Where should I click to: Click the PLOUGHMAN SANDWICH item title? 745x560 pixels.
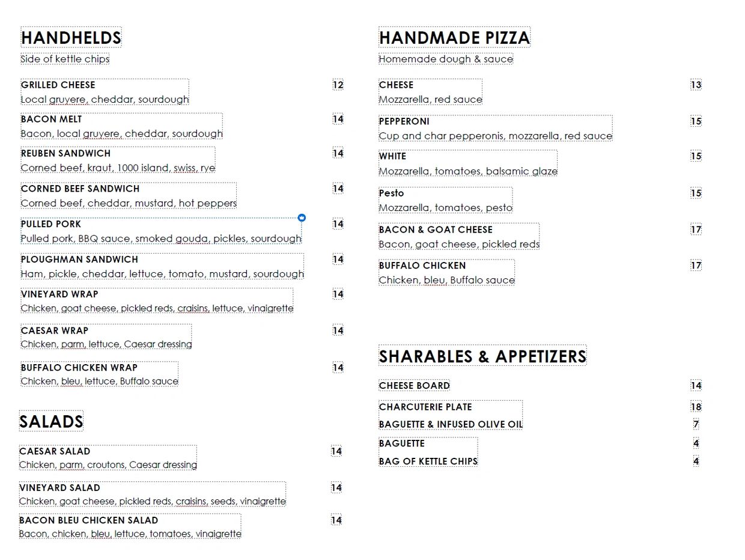[79, 260]
